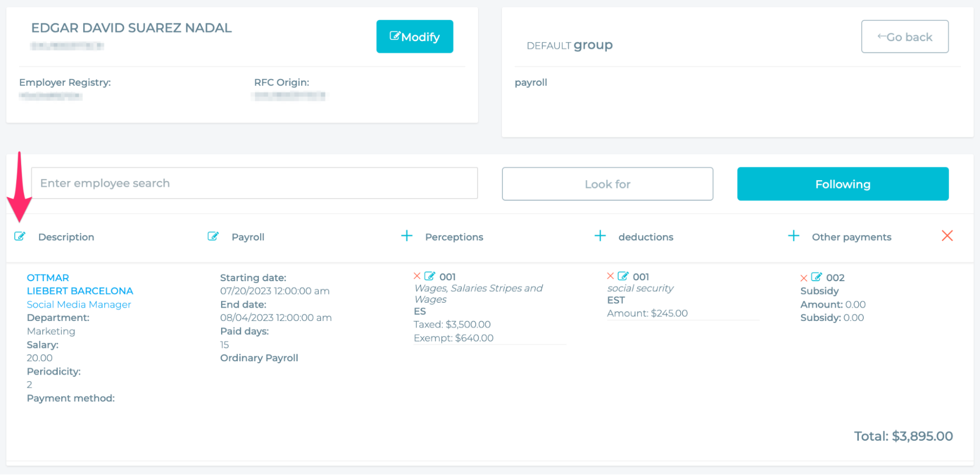Click the Perceptions column header
The width and height of the screenshot is (980, 475).
(x=454, y=237)
